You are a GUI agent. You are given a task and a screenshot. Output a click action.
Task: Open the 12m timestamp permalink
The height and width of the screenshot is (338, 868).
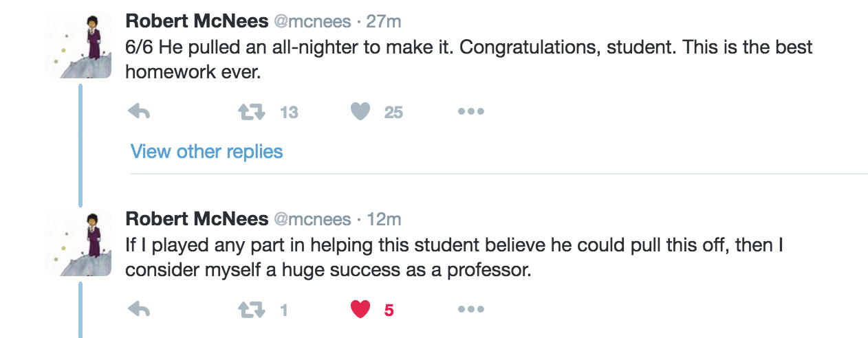[384, 219]
